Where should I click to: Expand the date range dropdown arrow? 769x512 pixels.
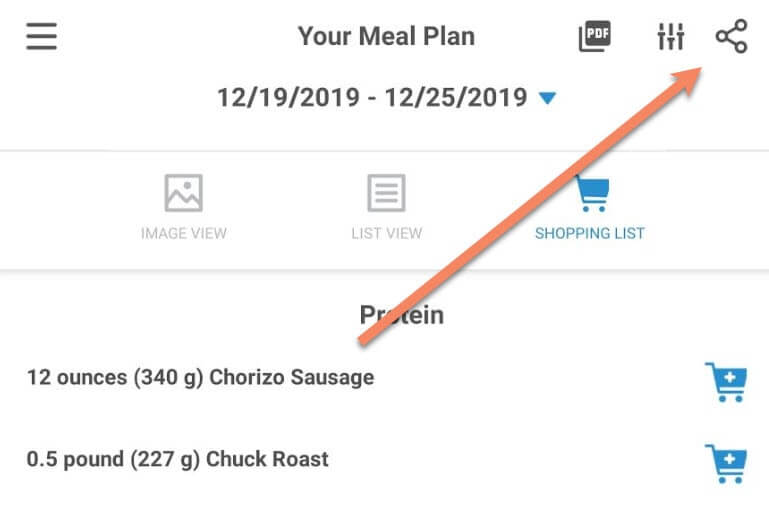pyautogui.click(x=547, y=98)
